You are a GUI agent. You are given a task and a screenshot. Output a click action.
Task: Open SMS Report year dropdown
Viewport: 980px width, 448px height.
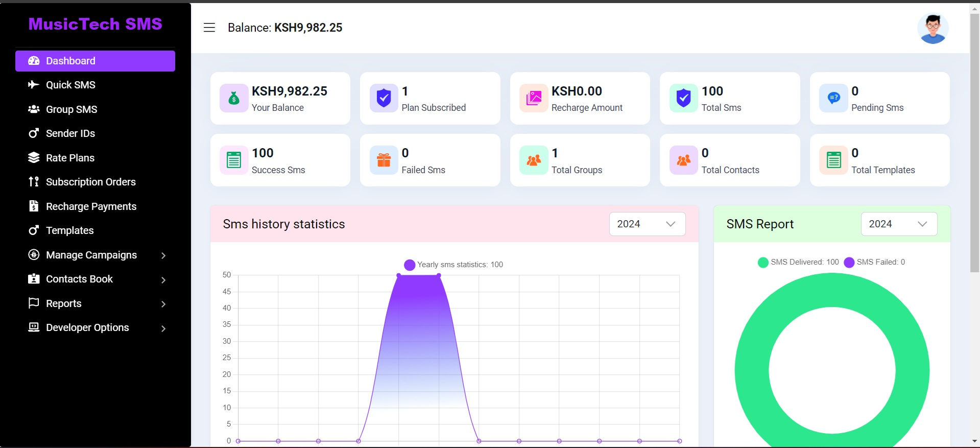click(x=899, y=224)
